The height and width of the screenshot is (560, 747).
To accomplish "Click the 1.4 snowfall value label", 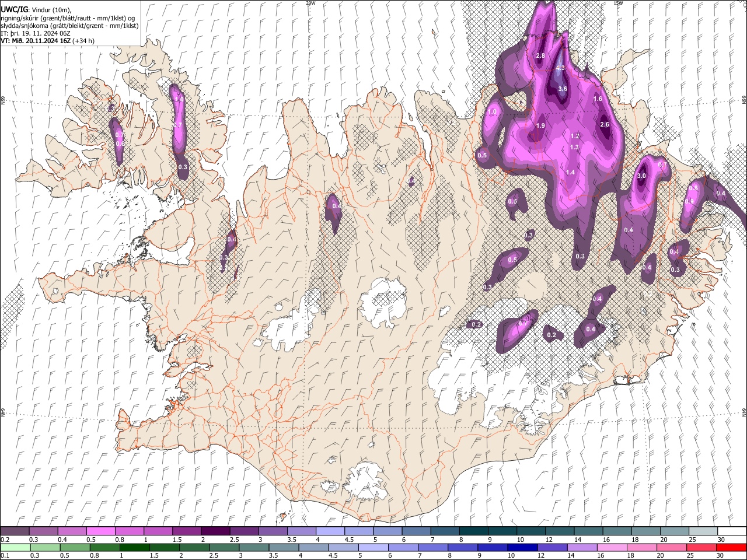I will point(570,172).
